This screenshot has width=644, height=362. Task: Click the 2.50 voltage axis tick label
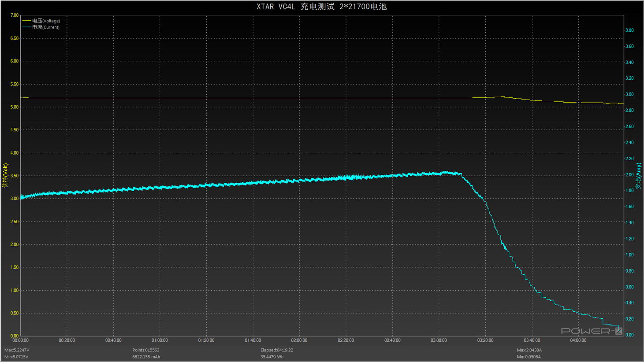pos(14,222)
